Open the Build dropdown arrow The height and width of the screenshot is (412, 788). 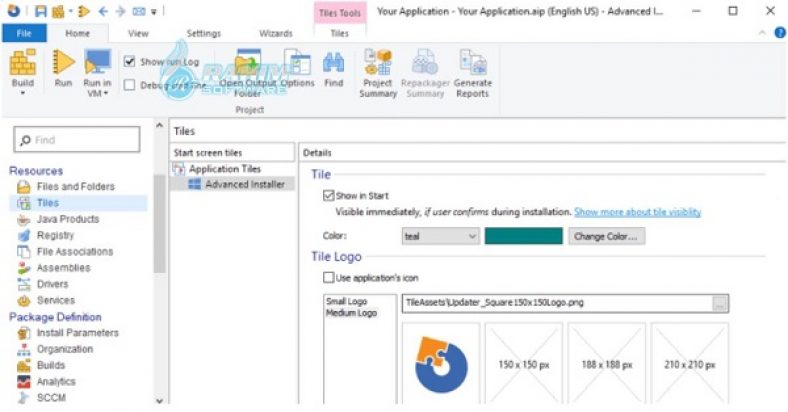pyautogui.click(x=23, y=93)
